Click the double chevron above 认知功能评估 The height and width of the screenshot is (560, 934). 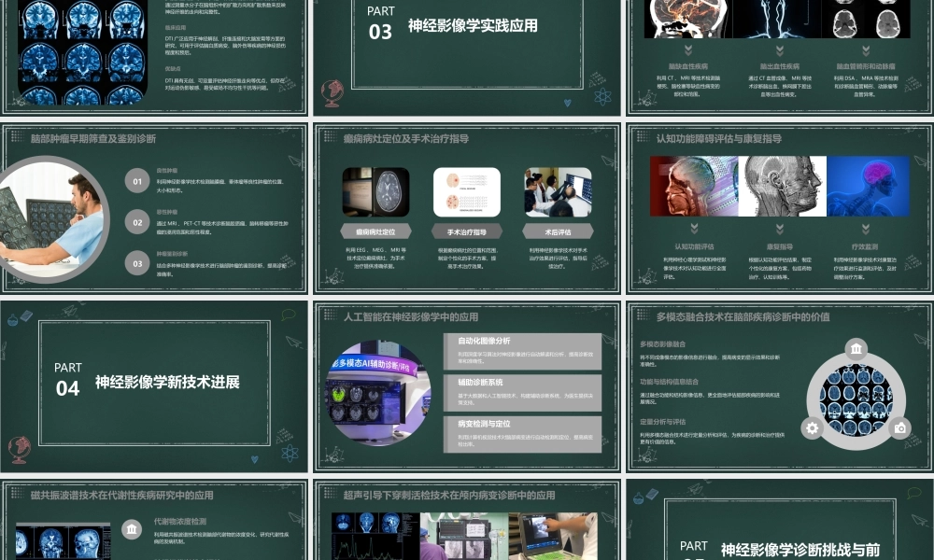694,229
